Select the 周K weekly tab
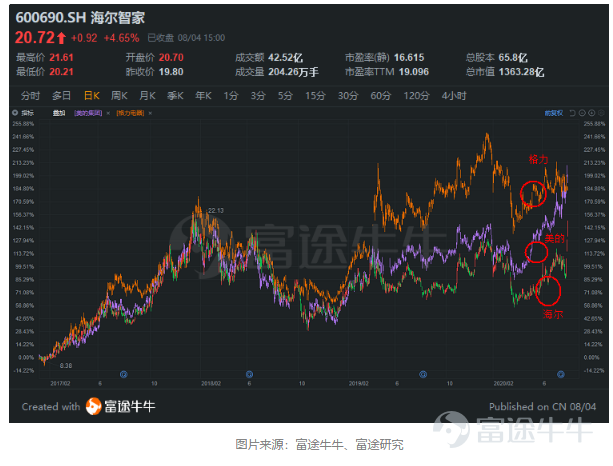The image size is (613, 466). 119,96
